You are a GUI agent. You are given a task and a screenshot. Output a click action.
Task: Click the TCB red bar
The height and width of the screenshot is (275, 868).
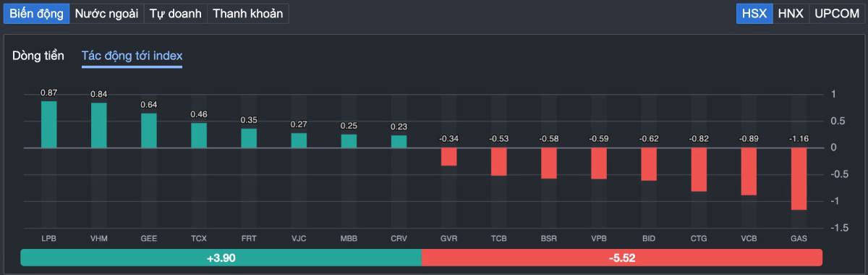pyautogui.click(x=499, y=162)
